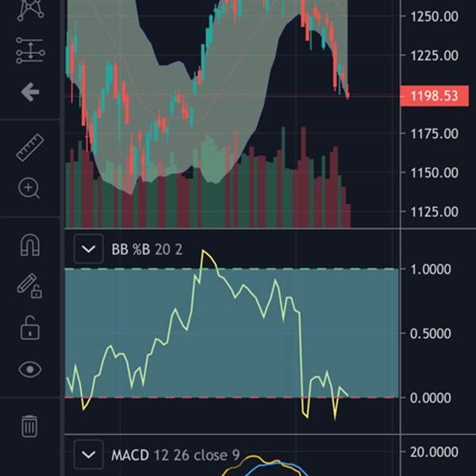Select the ruler measure tool
The height and width of the screenshot is (476, 476).
30,148
